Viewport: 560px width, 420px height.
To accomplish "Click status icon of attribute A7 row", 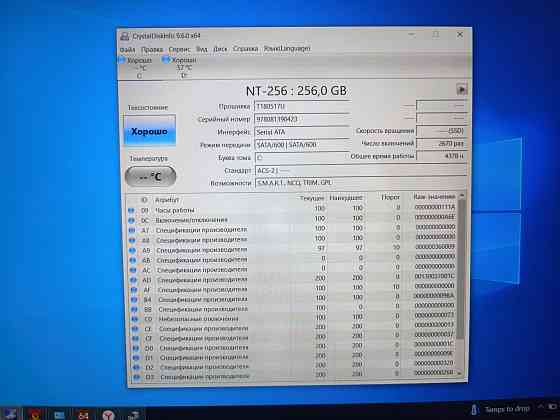I will (132, 230).
